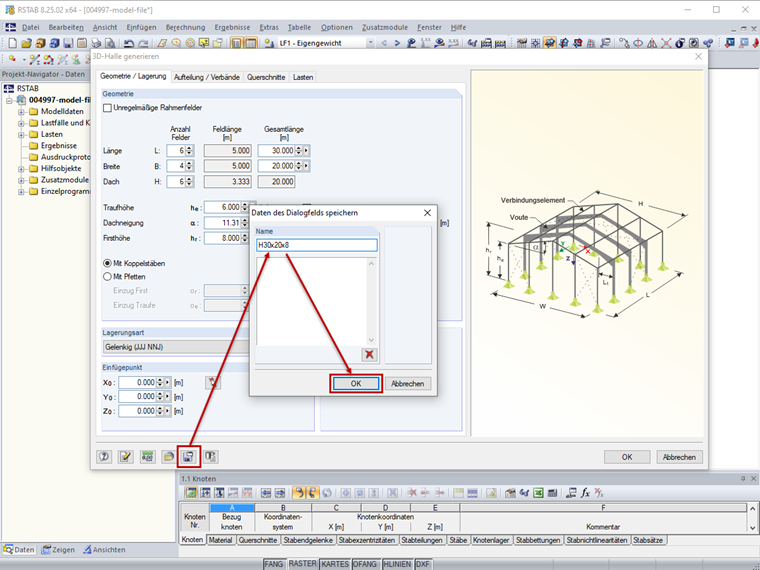Click the redo arrow in main toolbar

(x=143, y=43)
